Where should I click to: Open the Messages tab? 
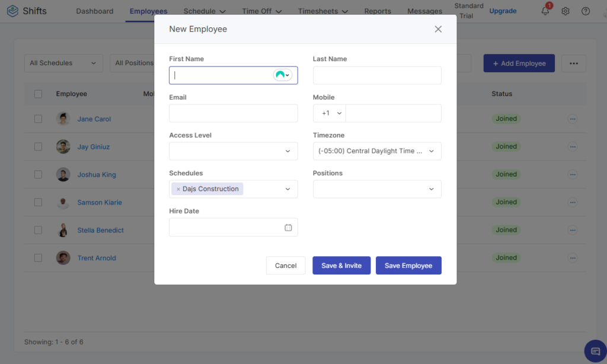point(424,11)
